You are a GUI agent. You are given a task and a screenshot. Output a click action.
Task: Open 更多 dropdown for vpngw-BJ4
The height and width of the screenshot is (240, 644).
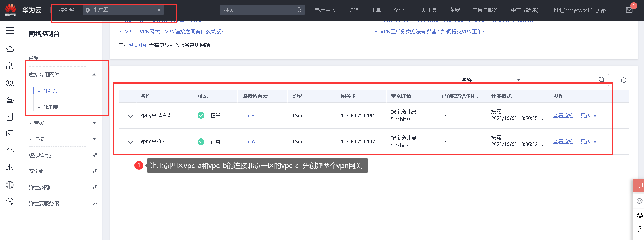[588, 142]
